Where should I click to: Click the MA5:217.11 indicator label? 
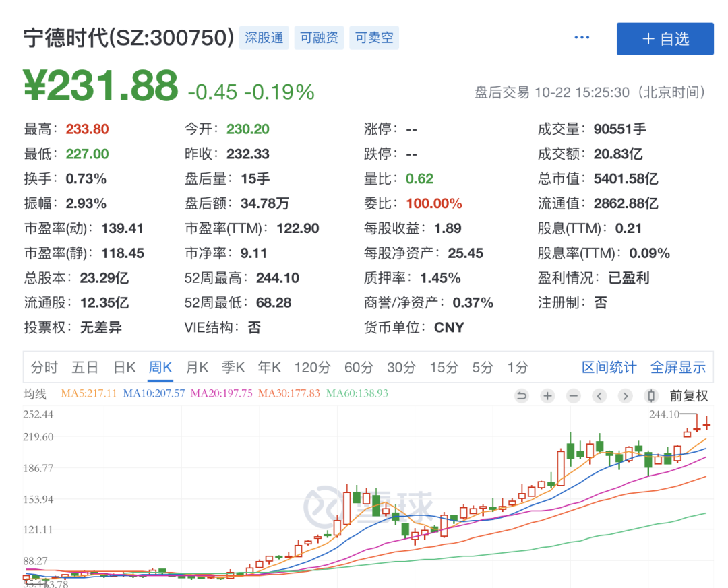point(89,393)
